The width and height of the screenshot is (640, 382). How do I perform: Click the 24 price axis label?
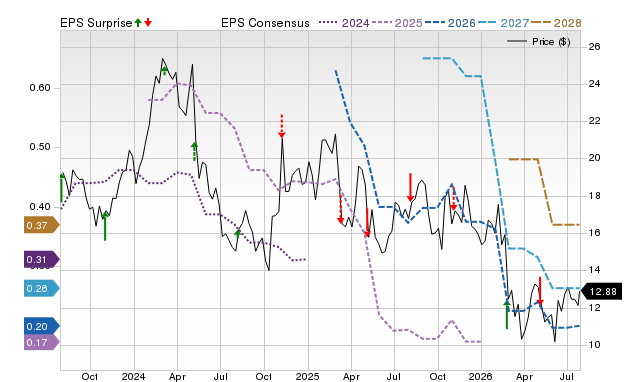(x=595, y=84)
